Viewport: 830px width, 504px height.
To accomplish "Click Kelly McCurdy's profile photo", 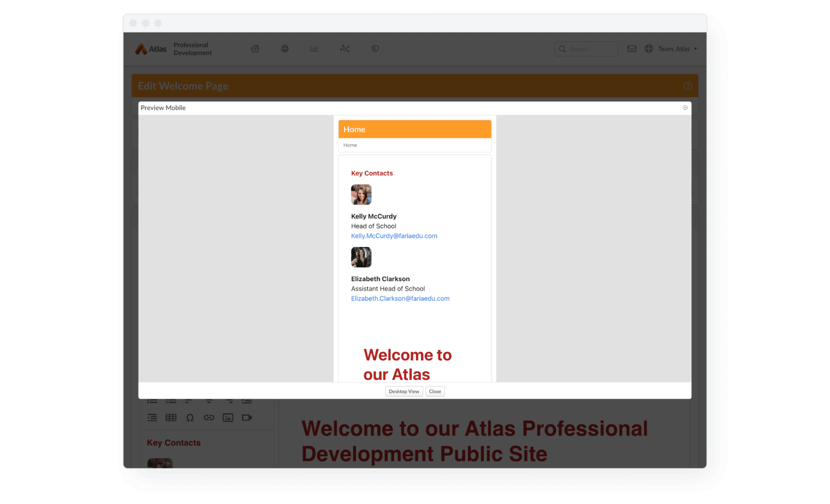I will (x=361, y=195).
